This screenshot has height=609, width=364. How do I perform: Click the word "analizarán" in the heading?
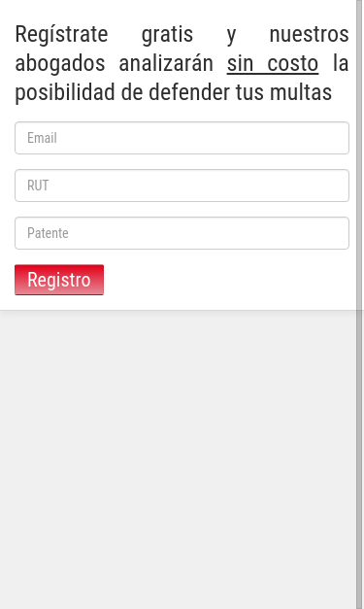[x=166, y=63]
